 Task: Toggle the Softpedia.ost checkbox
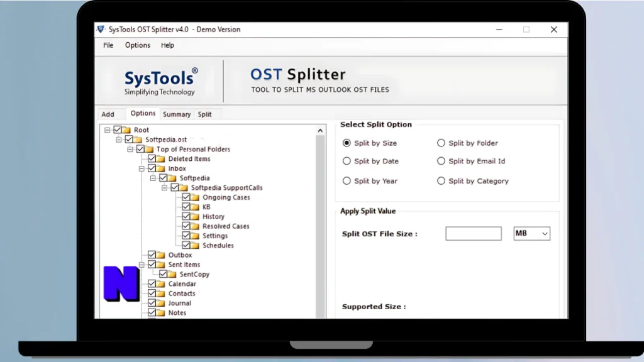click(129, 139)
